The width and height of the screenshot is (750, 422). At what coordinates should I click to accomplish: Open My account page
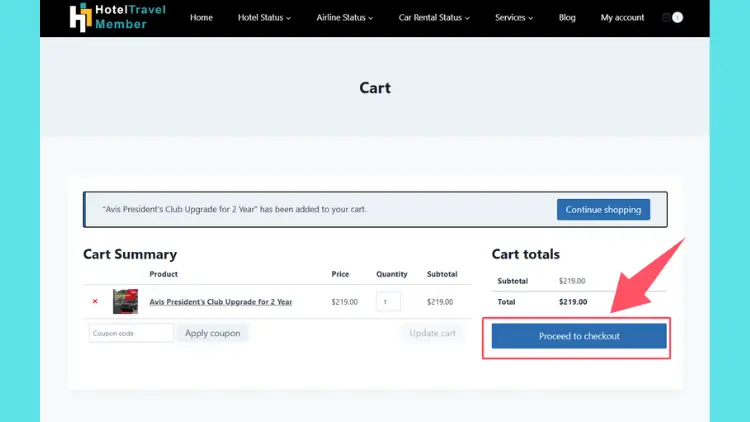click(x=622, y=18)
